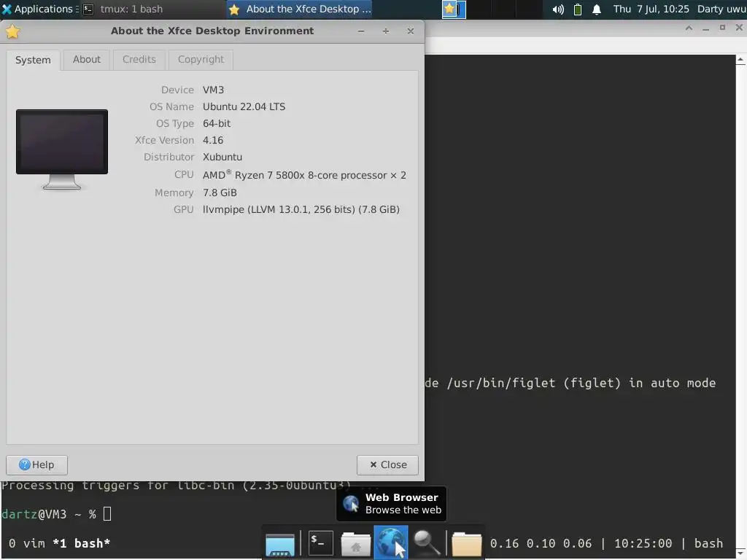
Task: Open the Copyright tab
Action: (201, 60)
